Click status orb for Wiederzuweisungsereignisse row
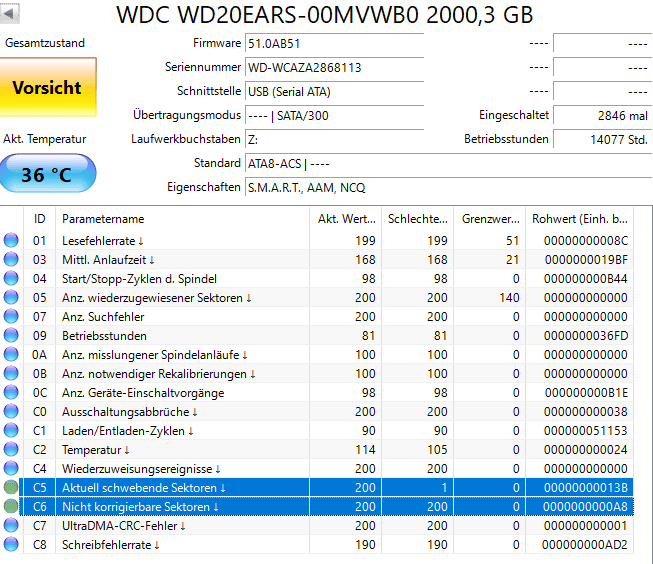 (11, 469)
